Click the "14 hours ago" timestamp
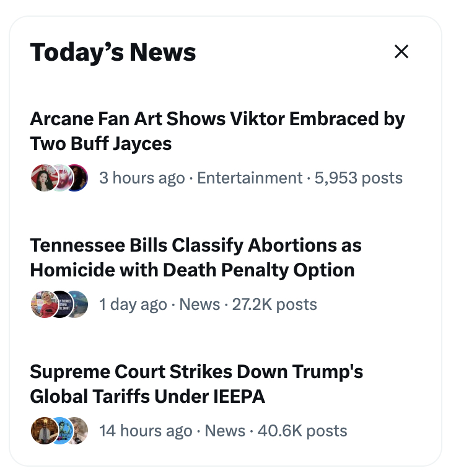The height and width of the screenshot is (476, 456). pyautogui.click(x=146, y=431)
